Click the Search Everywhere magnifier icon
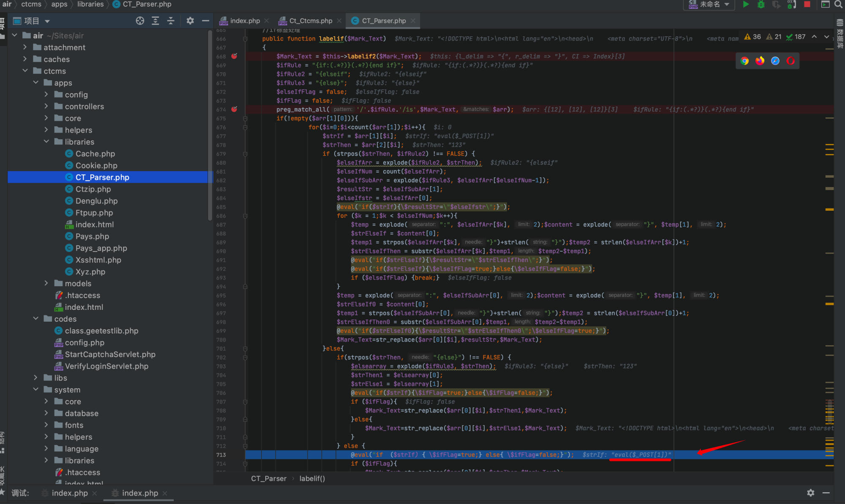Image resolution: width=845 pixels, height=504 pixels. click(x=839, y=4)
